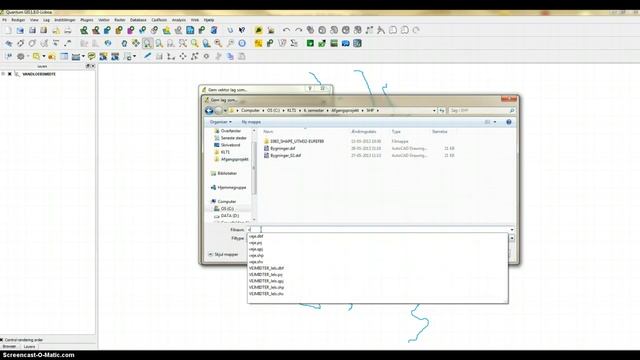This screenshot has width=640, height=360.
Task: Open the measure tool dropdown arrow
Action: point(83,56)
